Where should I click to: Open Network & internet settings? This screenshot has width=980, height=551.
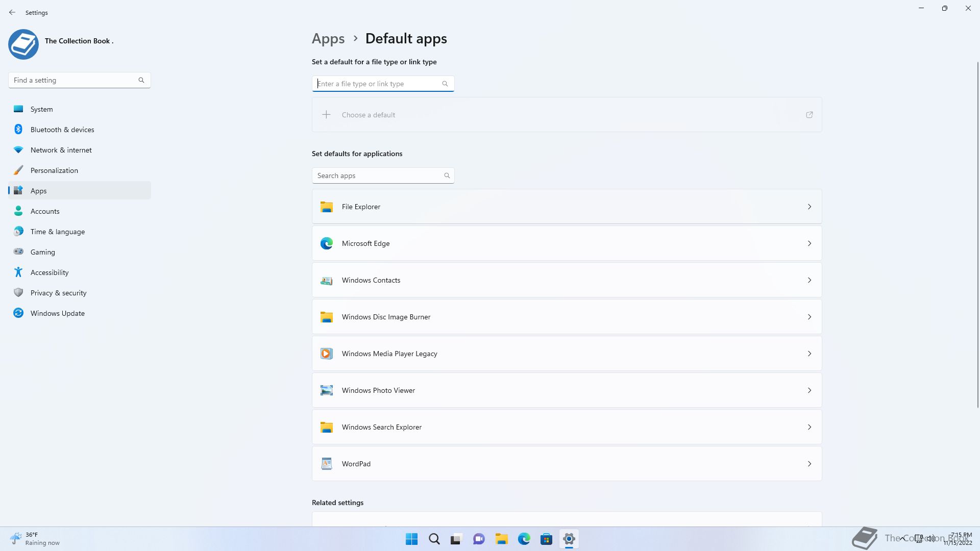tap(80, 150)
